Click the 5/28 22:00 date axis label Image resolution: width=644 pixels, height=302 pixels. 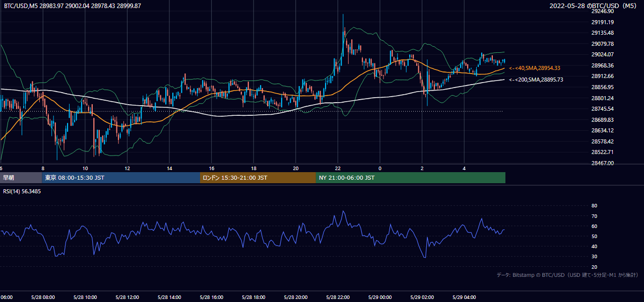point(338,297)
